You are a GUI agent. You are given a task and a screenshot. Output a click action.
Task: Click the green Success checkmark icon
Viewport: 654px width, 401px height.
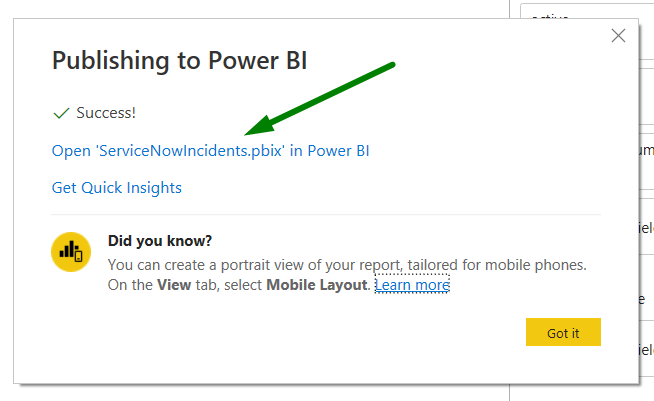click(61, 113)
